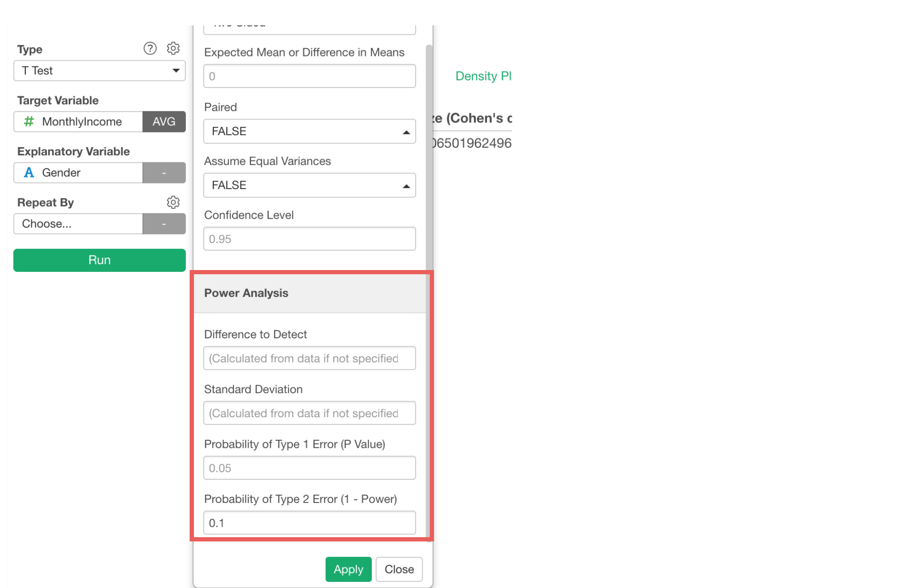Screen dimensions: 900x588
Task: Open the Repeat By Choose... selector
Action: (78, 224)
